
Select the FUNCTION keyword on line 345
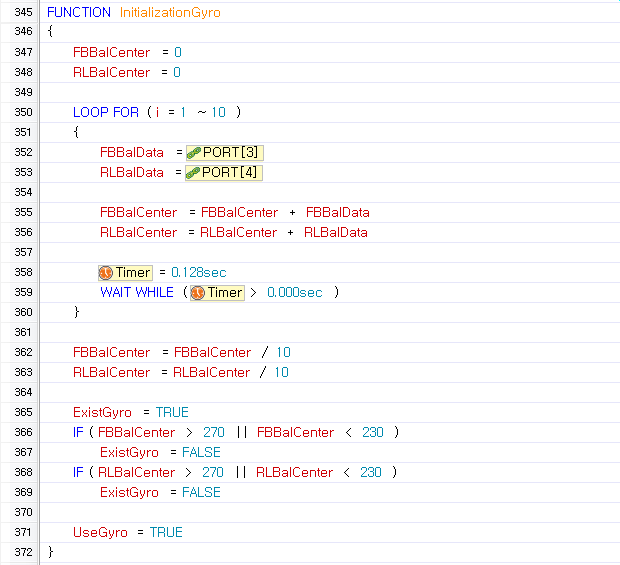pos(79,12)
